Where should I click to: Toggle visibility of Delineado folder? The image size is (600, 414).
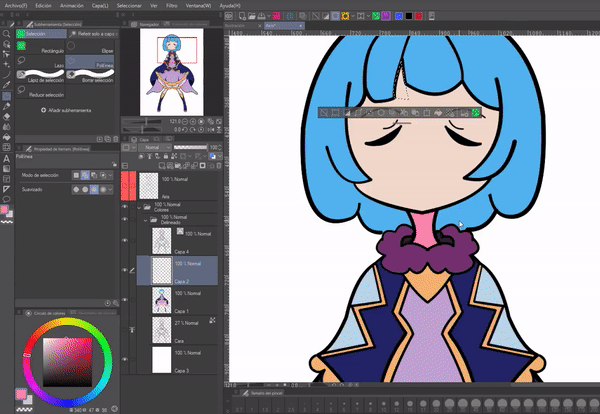pyautogui.click(x=125, y=220)
